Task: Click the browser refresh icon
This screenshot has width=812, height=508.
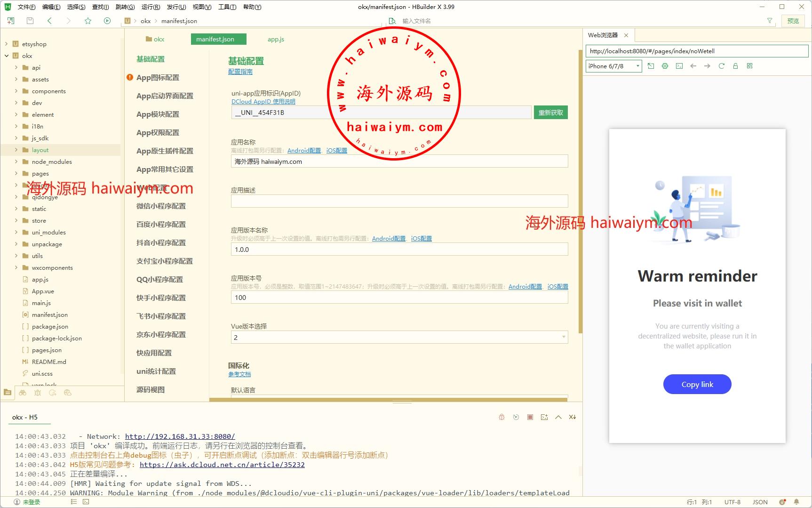Action: pyautogui.click(x=721, y=66)
